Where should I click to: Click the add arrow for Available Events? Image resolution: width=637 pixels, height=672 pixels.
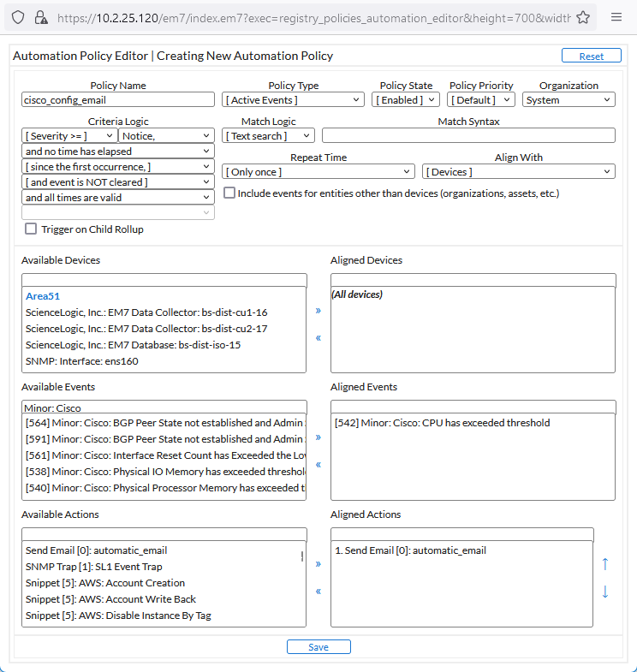(318, 437)
